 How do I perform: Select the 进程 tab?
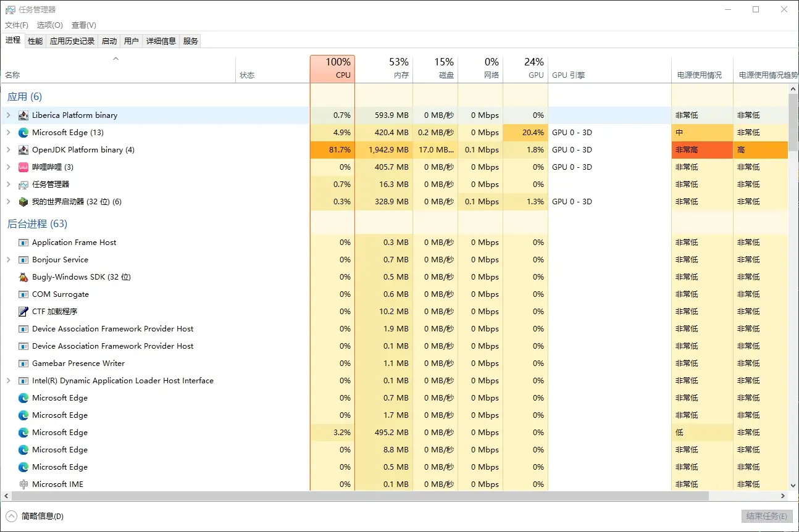tap(13, 40)
